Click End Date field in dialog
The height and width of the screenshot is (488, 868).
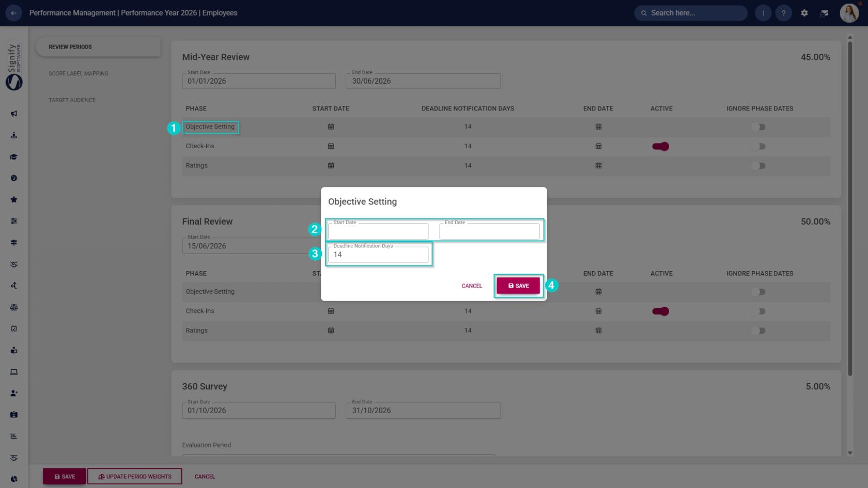click(x=489, y=231)
